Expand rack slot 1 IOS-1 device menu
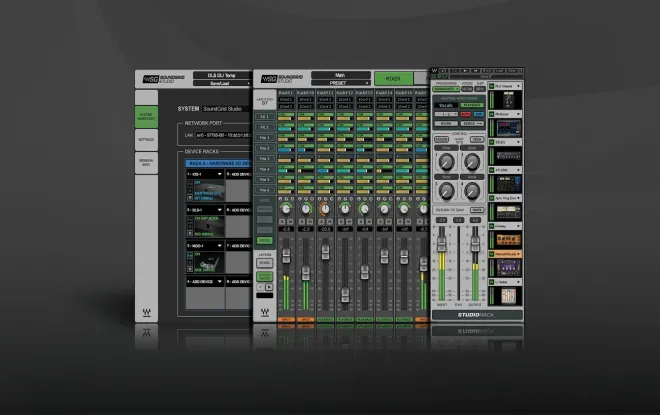 219,174
